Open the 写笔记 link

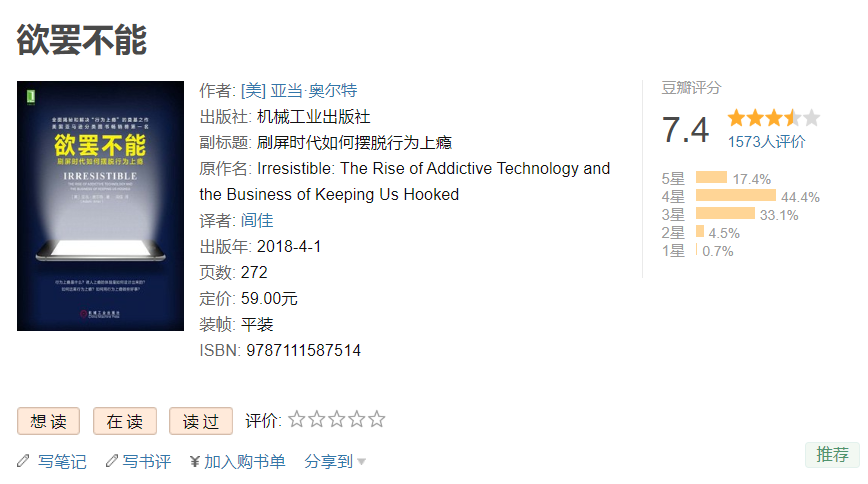[x=62, y=461]
